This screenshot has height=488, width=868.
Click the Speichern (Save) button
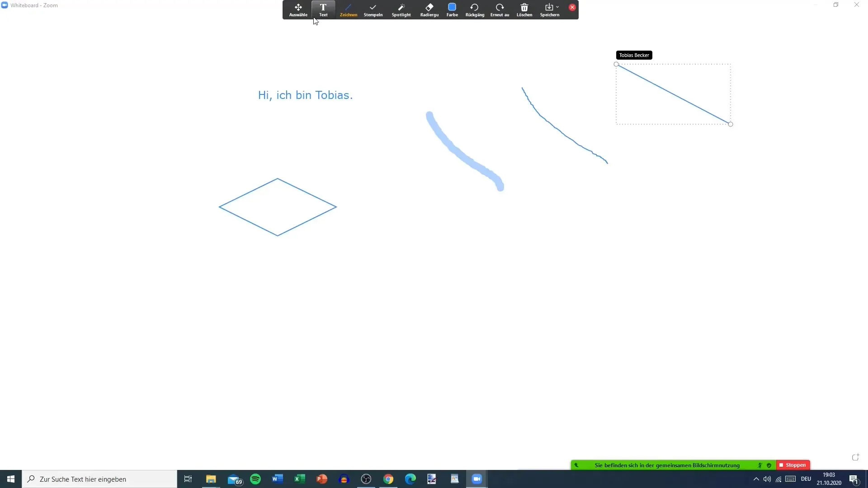pos(548,9)
